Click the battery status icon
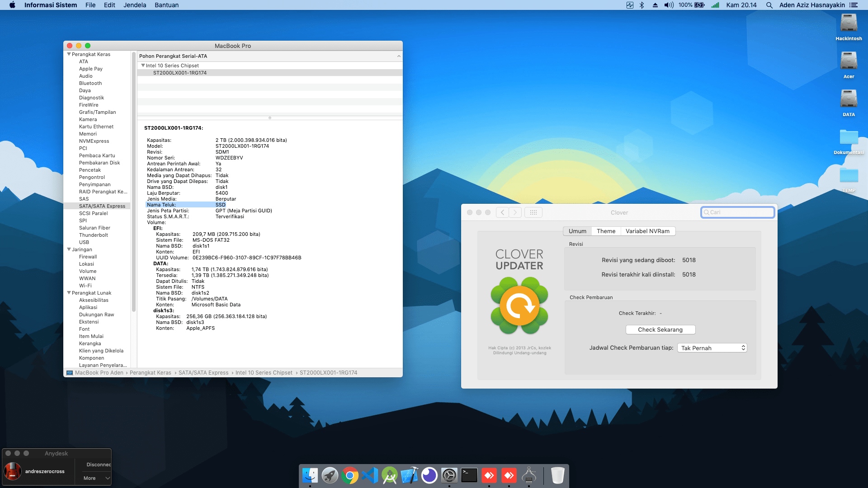Image resolution: width=868 pixels, height=488 pixels. click(x=699, y=5)
